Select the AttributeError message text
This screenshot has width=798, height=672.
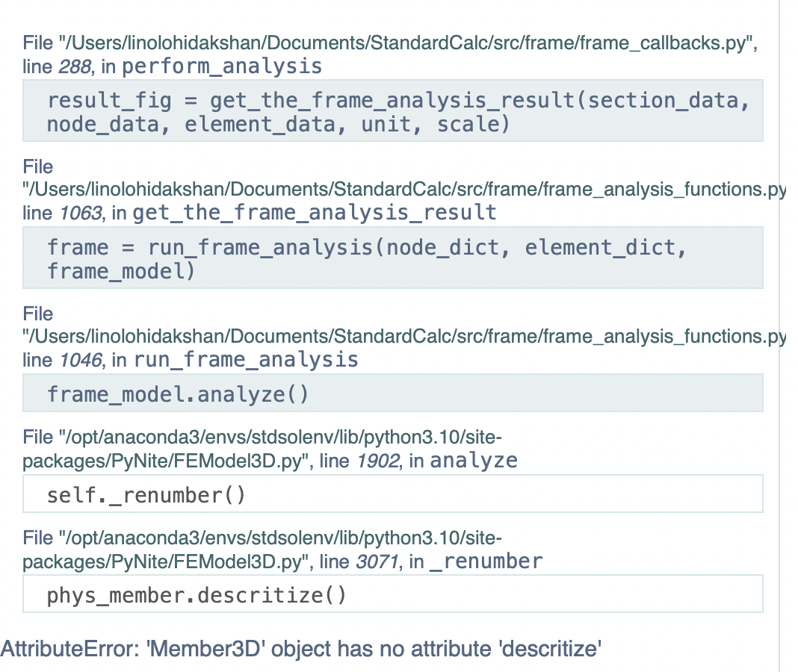pyautogui.click(x=299, y=648)
